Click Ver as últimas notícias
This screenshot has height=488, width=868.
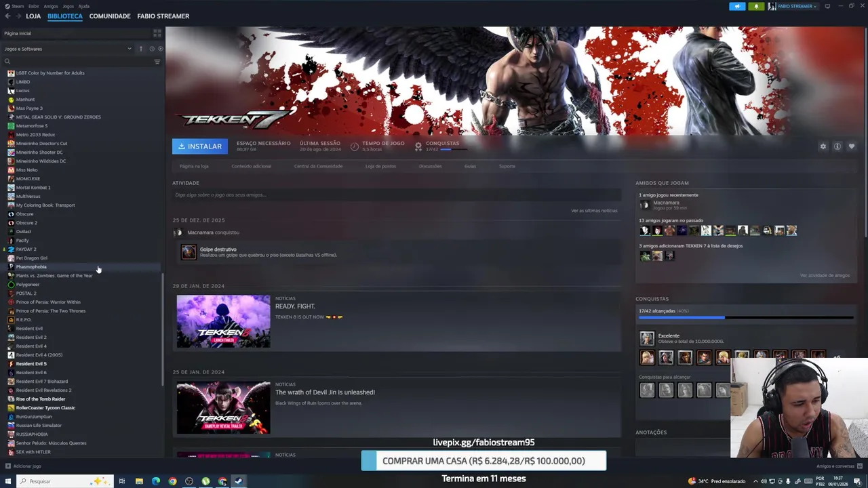pos(594,211)
